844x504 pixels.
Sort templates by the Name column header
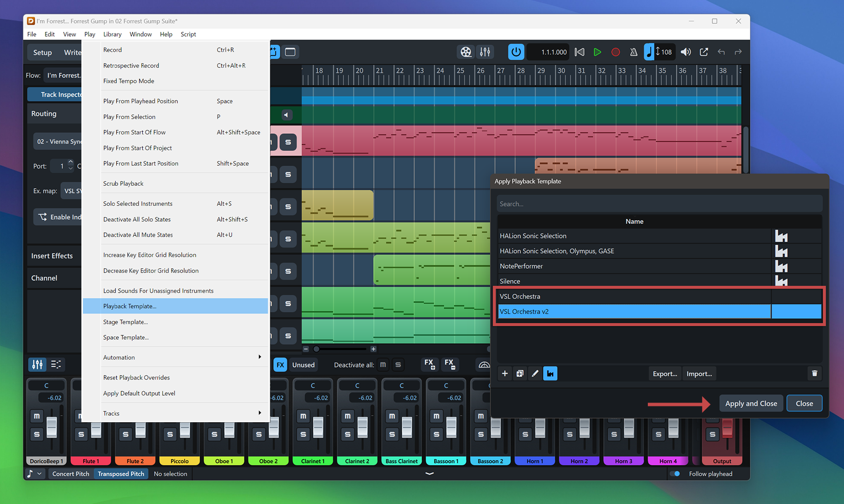pyautogui.click(x=634, y=222)
